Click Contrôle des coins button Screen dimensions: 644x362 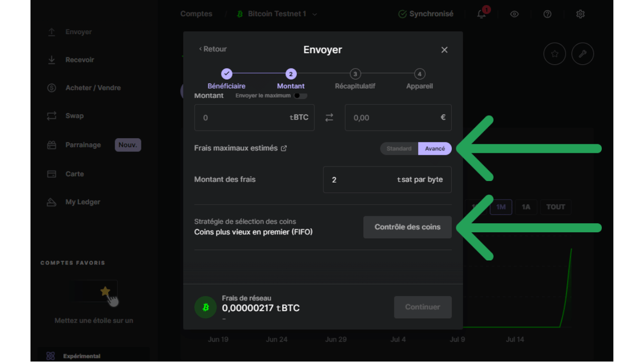pyautogui.click(x=408, y=227)
